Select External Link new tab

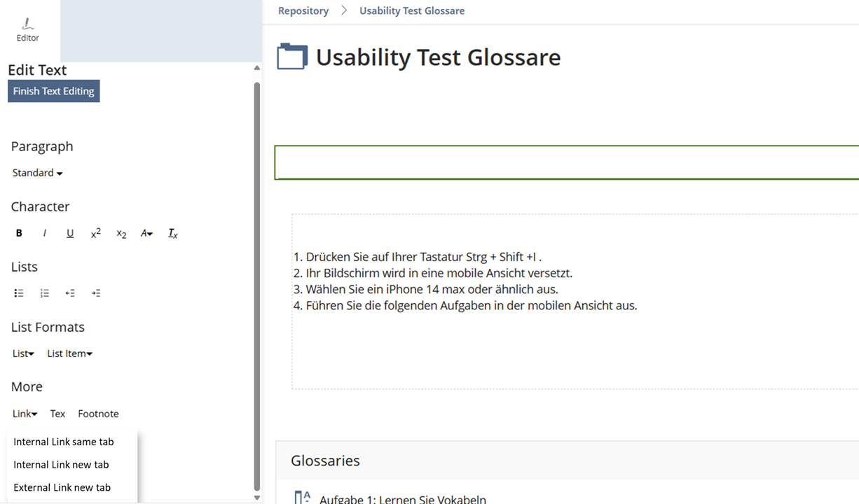62,487
